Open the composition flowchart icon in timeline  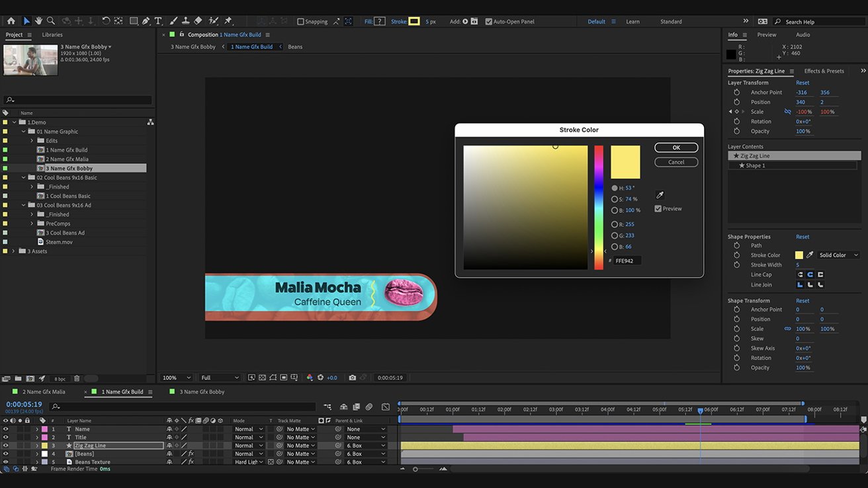[327, 407]
